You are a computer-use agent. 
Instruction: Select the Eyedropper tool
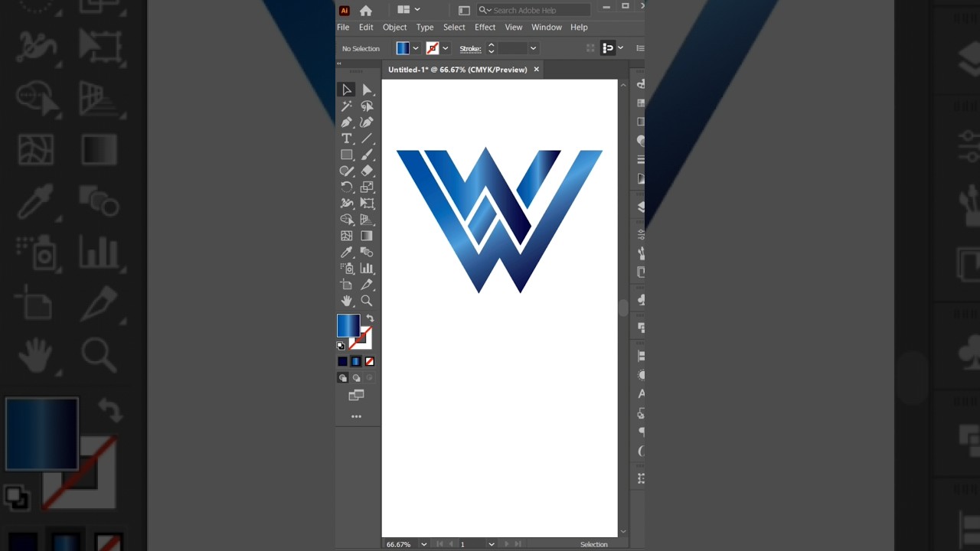347,252
